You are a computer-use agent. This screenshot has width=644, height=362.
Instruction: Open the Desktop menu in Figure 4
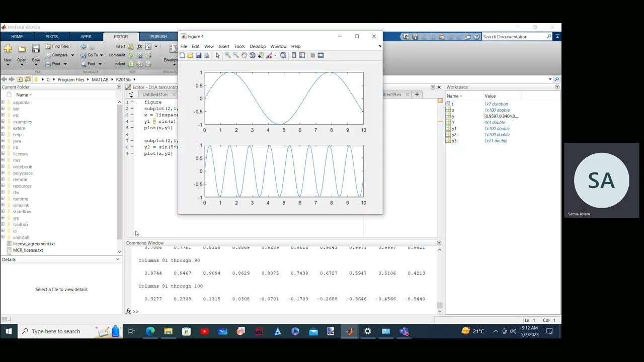coord(258,46)
